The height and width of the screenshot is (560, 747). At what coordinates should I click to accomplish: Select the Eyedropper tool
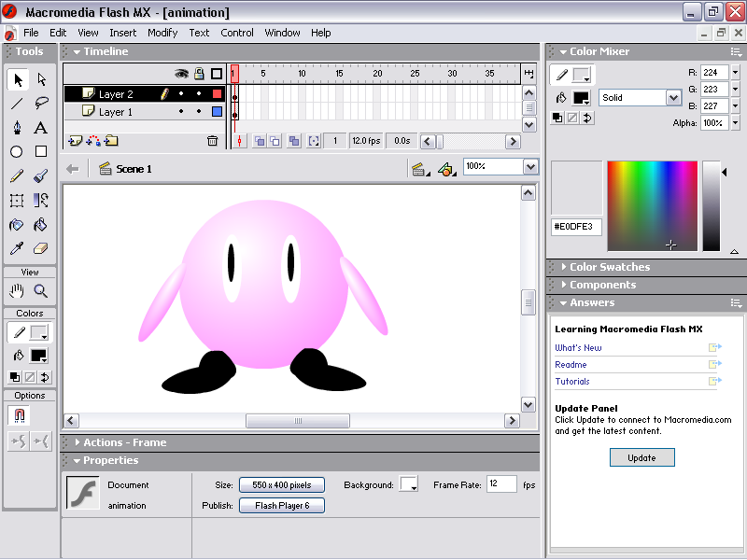pyautogui.click(x=17, y=249)
